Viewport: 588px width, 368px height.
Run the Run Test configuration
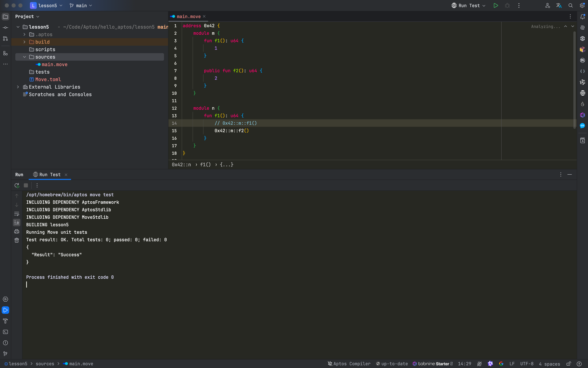coord(496,5)
